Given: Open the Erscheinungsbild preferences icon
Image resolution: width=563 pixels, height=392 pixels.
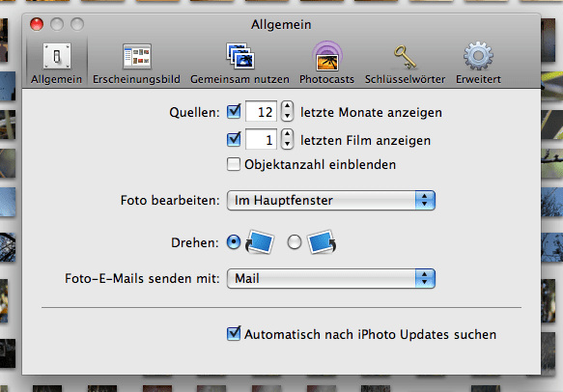Looking at the screenshot, I should click(137, 56).
